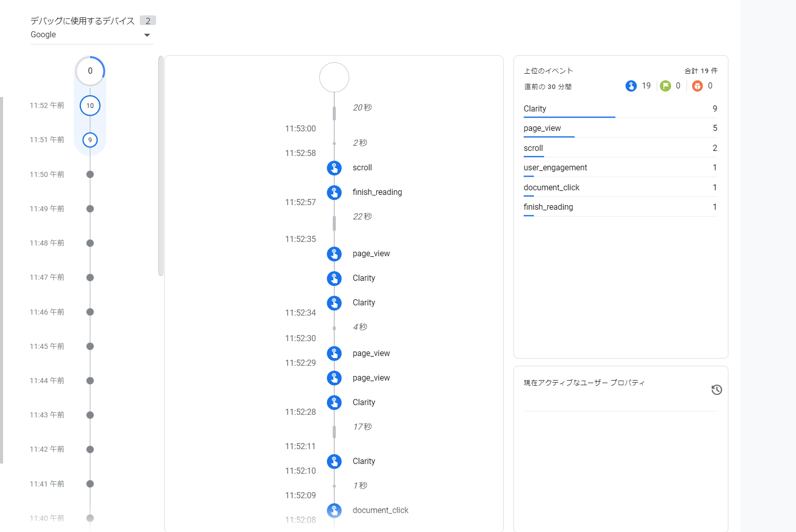This screenshot has width=796, height=532.
Task: Open the user property history clock icon
Action: [x=717, y=390]
